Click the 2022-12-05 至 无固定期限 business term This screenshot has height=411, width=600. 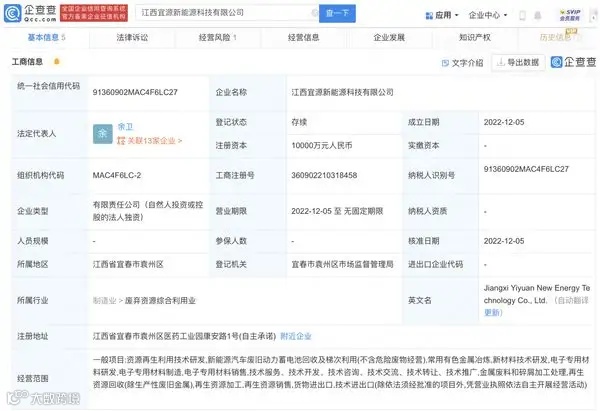click(x=337, y=211)
